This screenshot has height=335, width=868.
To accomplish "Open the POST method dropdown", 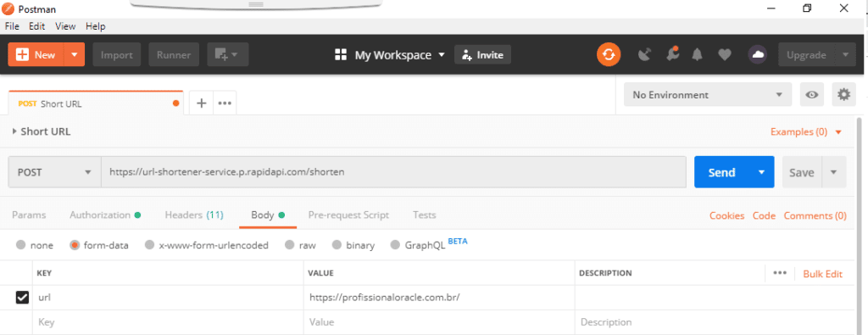I will [x=54, y=172].
